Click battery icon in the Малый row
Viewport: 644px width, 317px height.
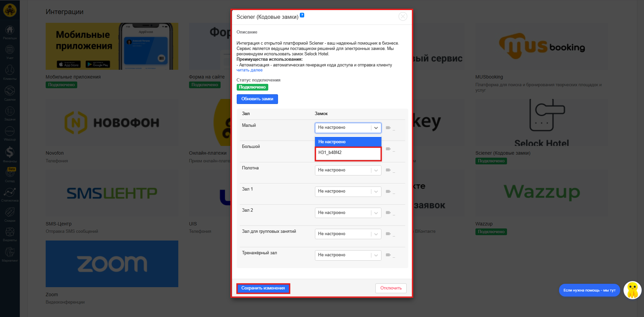pyautogui.click(x=388, y=128)
